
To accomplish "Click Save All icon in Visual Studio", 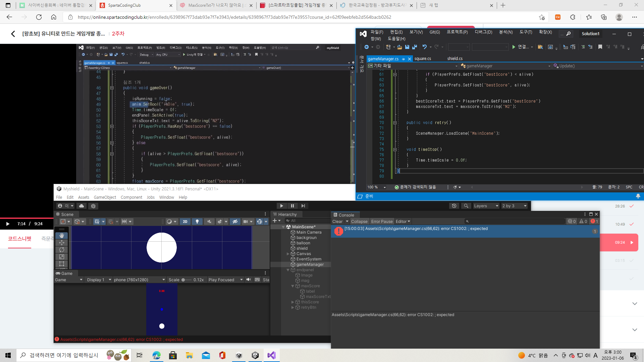I will click(x=415, y=47).
